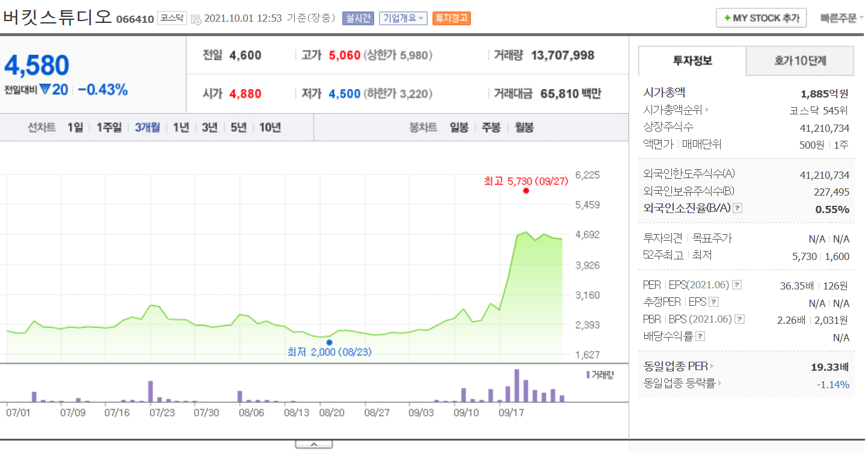868x452 pixels.
Task: Open the 기업개요 dropdown
Action: click(x=403, y=18)
